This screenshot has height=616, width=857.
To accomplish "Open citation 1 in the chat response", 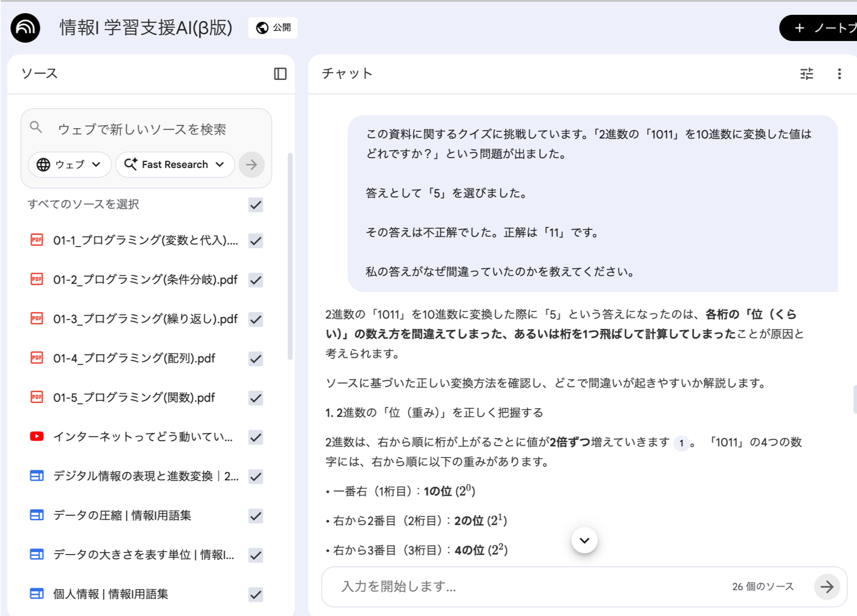I will point(681,444).
